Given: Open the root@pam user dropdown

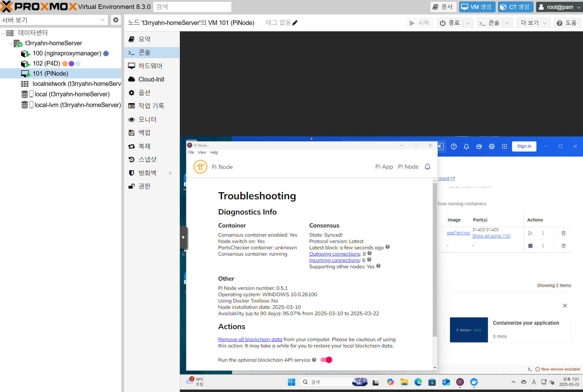Looking at the screenshot, I should (559, 7).
